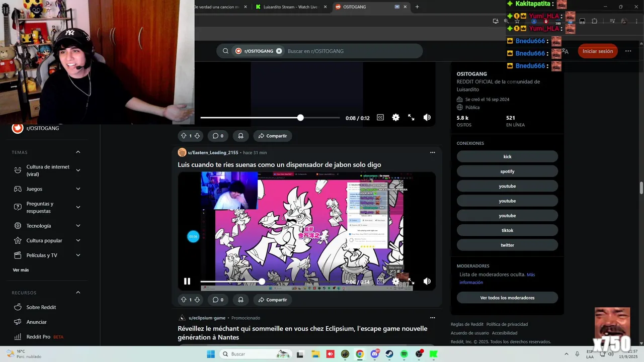Expand Preguntas y respuestas topic
The image size is (644, 362).
pyautogui.click(x=78, y=207)
